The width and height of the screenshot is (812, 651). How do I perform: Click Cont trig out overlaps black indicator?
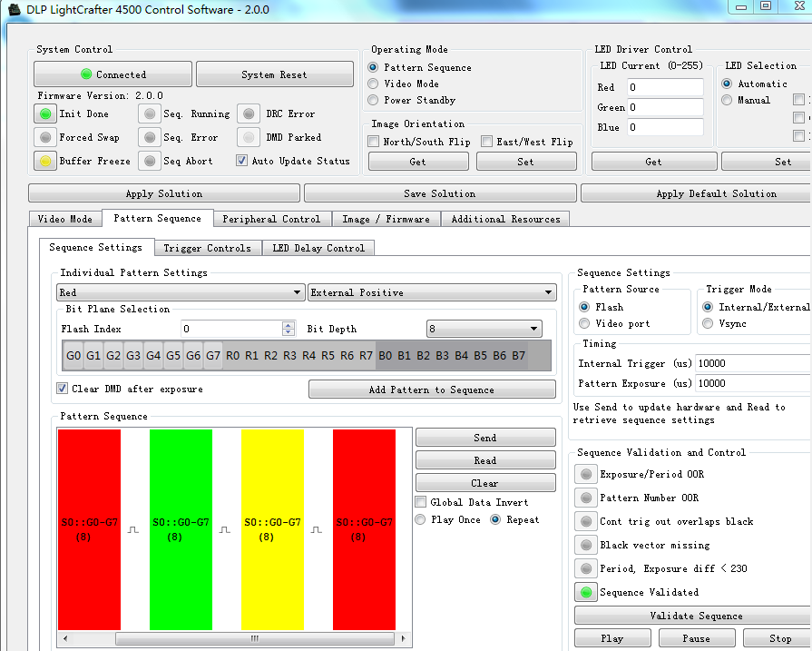(586, 521)
